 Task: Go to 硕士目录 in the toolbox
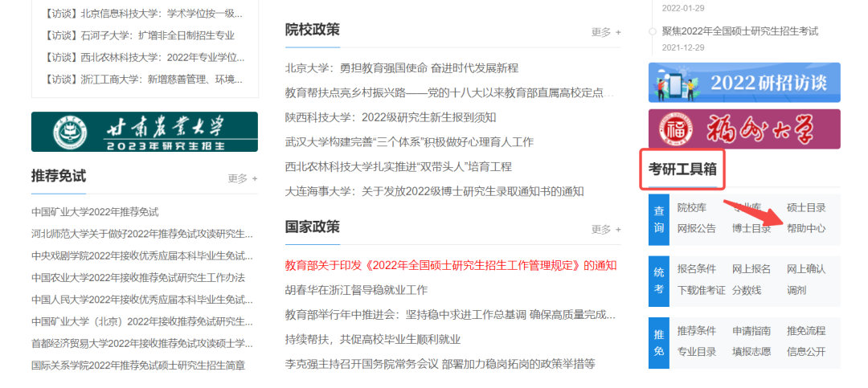pyautogui.click(x=805, y=208)
